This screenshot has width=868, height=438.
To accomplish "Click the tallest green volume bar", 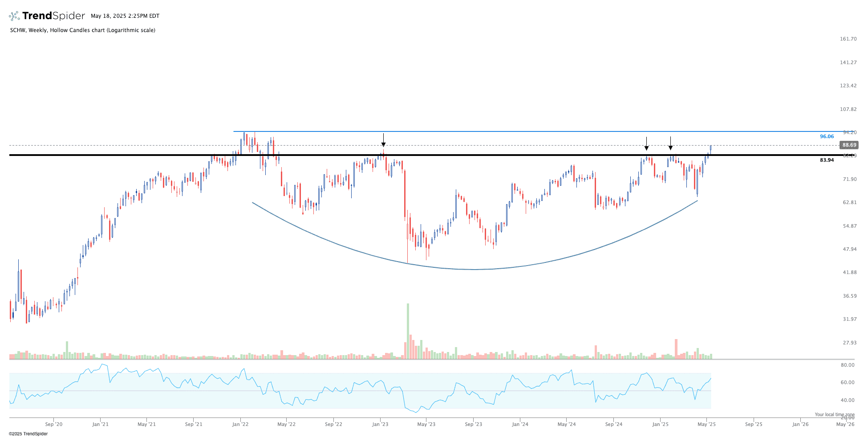I will click(407, 331).
